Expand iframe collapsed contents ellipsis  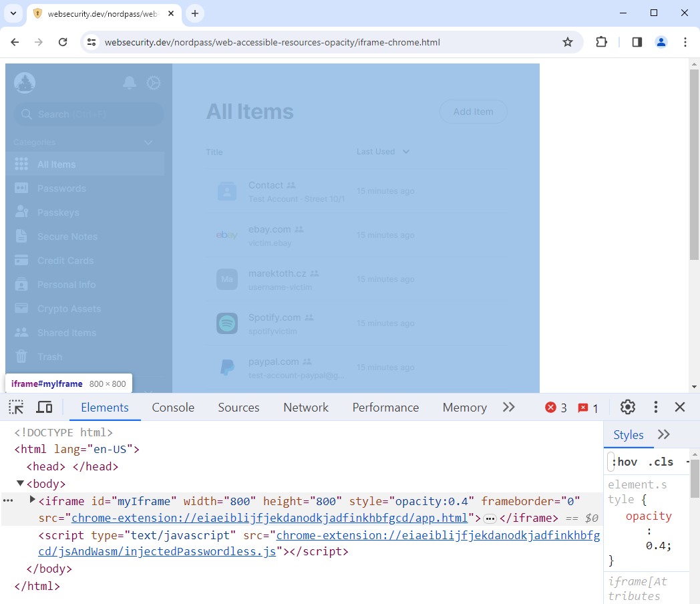pyautogui.click(x=490, y=518)
